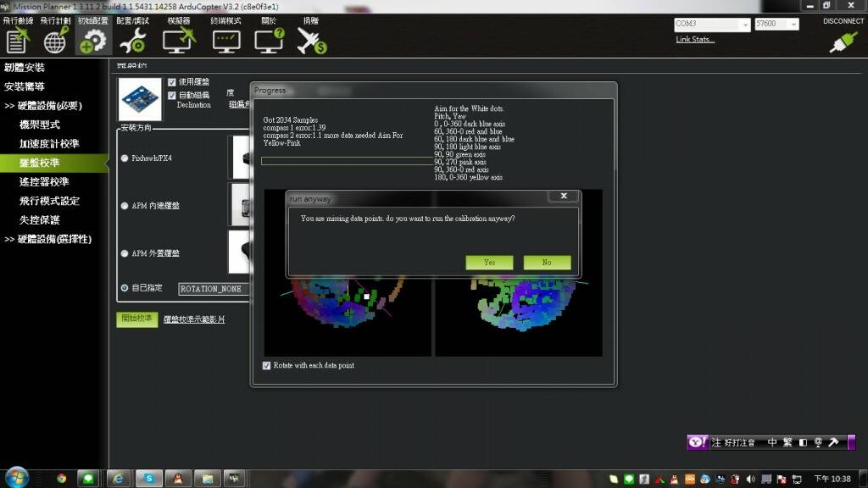Click the blue compass board thumbnail
The height and width of the screenshot is (488, 868).
coord(140,99)
